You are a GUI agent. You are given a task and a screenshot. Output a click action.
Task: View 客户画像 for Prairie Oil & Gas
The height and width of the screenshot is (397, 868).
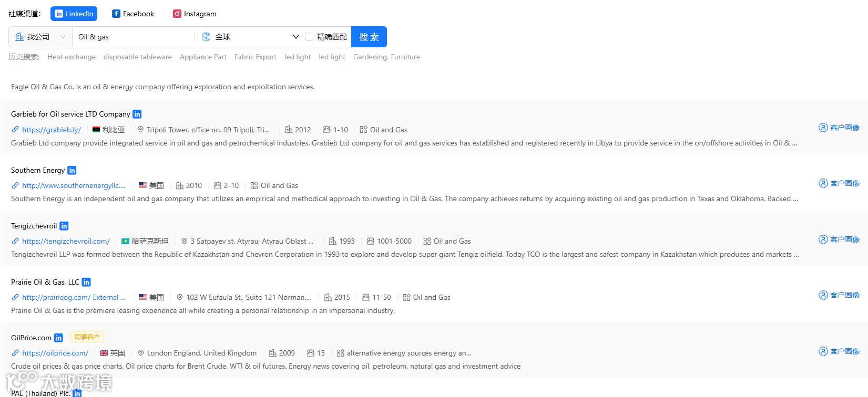(839, 295)
